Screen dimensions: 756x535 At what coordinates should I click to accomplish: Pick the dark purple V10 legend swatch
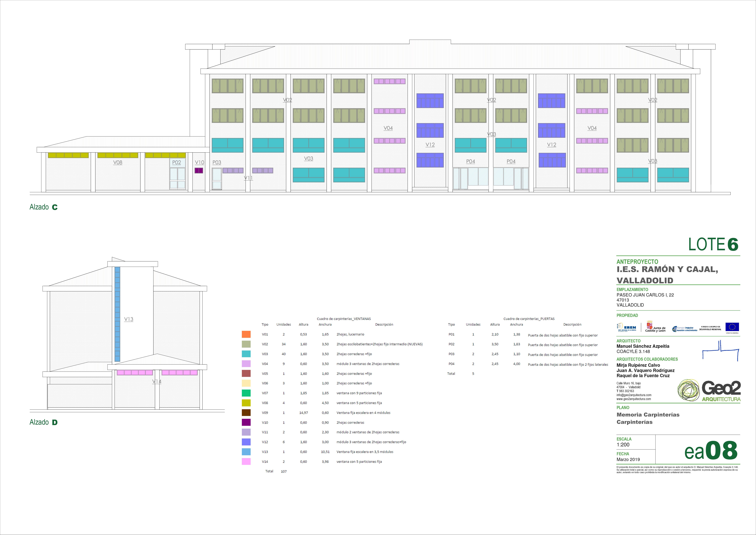point(246,422)
